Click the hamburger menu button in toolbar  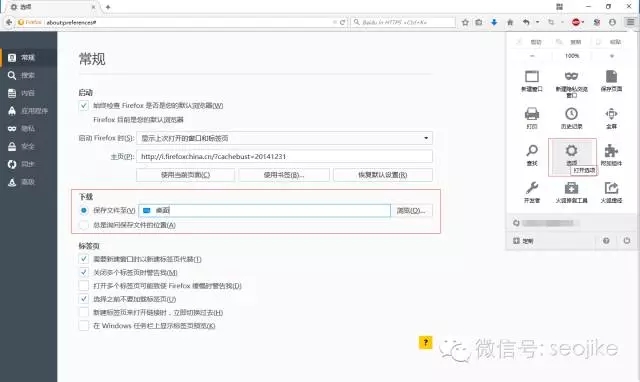[631, 22]
